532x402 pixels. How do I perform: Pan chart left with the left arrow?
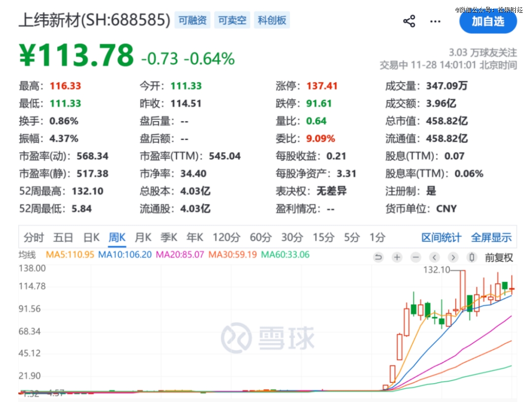[x=434, y=257]
